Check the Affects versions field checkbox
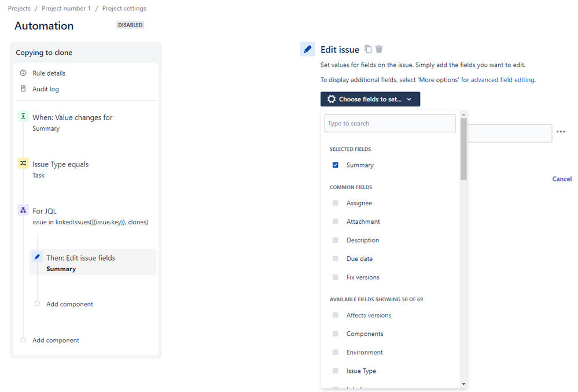This screenshot has height=392, width=578. click(336, 315)
